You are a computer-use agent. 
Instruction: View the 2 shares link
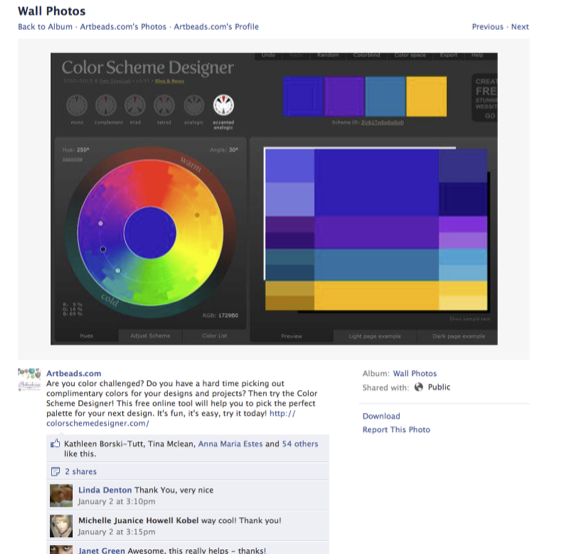click(x=81, y=472)
